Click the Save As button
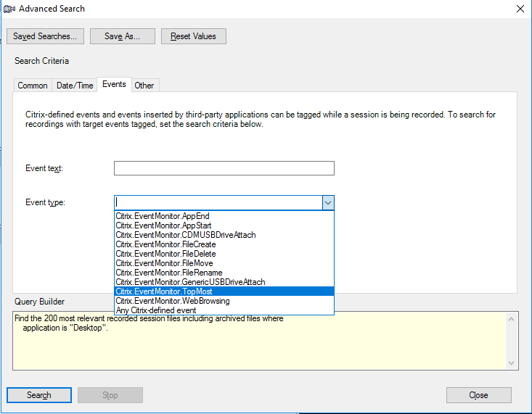The image size is (532, 414). pos(122,36)
